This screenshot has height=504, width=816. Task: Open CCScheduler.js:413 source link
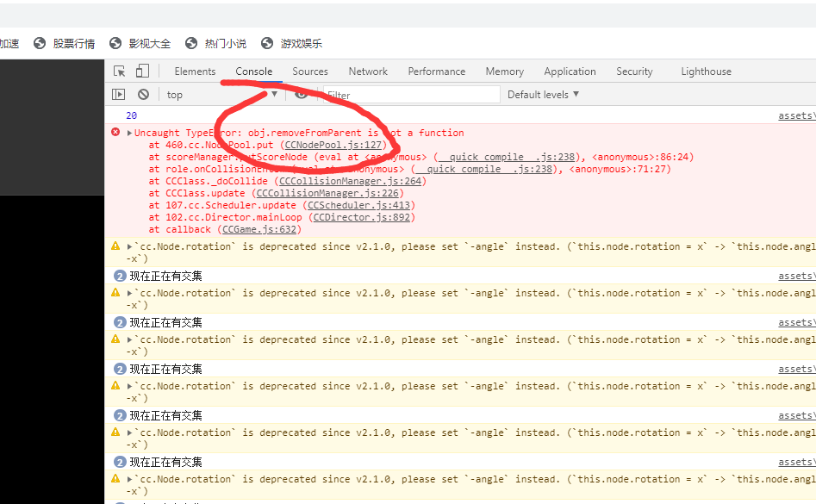358,205
